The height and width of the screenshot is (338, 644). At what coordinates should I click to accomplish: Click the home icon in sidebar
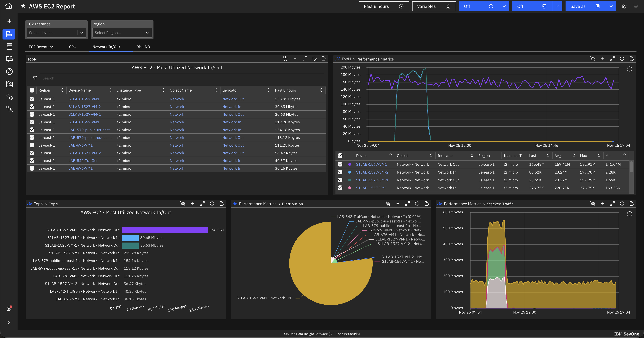9,6
